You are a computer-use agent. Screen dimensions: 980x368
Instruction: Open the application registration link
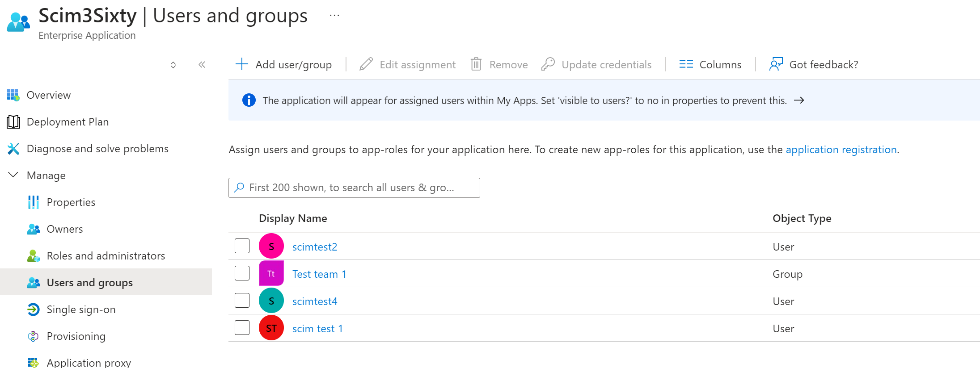tap(841, 150)
